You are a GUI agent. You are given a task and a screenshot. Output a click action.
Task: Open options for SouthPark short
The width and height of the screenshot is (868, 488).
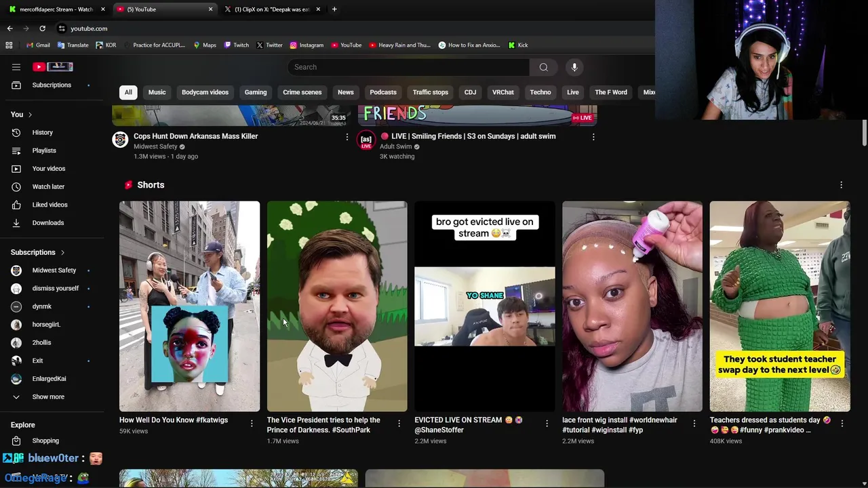tap(399, 424)
